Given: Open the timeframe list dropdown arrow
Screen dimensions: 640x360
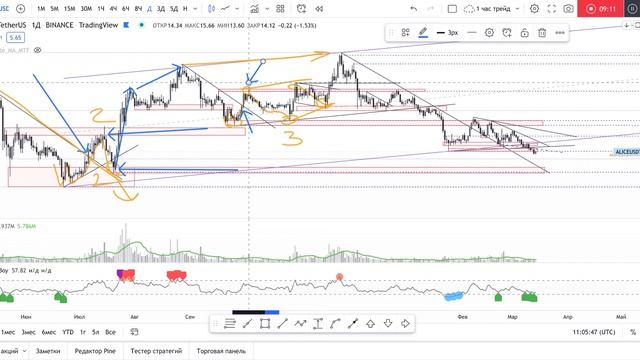Looking at the screenshot, I should 195,9.
